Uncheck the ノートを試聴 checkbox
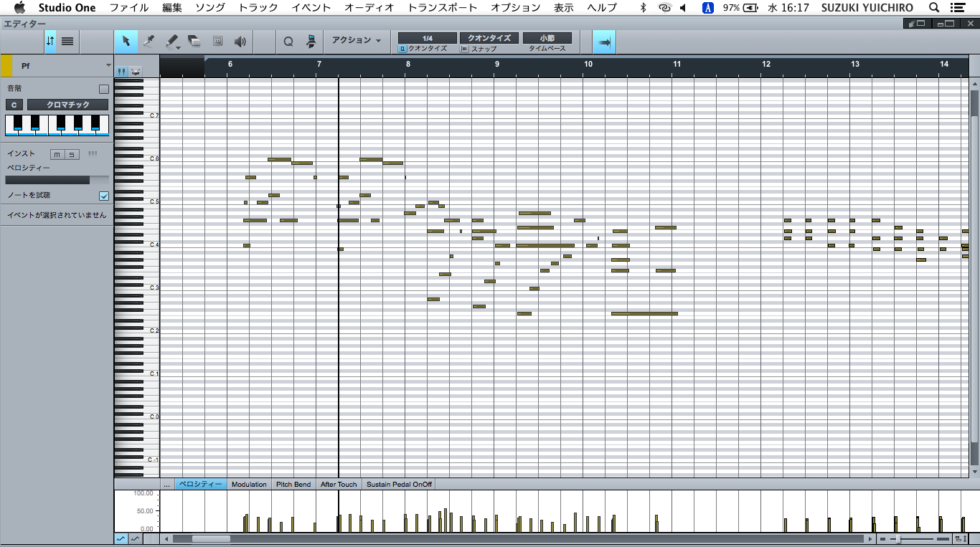Image resolution: width=980 pixels, height=547 pixels. click(x=104, y=196)
